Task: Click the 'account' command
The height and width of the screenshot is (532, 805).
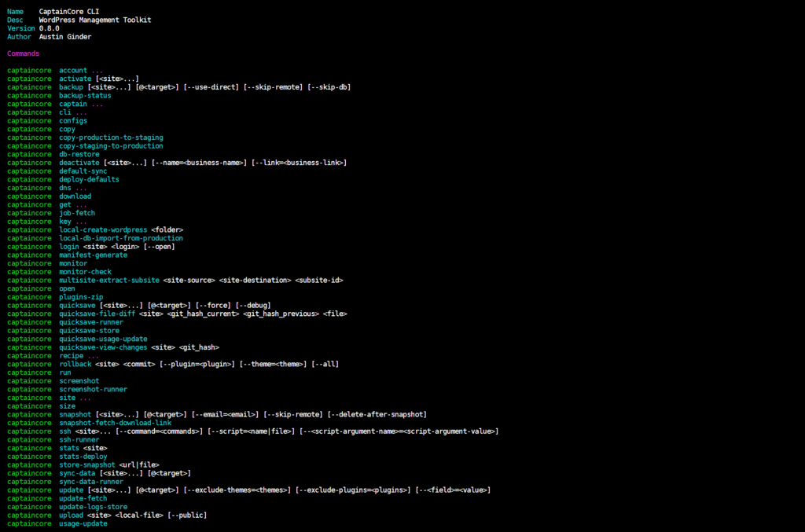Action: point(73,70)
